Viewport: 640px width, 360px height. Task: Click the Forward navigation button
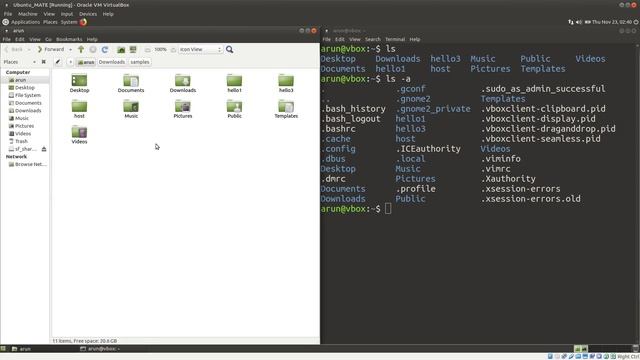(x=51, y=49)
